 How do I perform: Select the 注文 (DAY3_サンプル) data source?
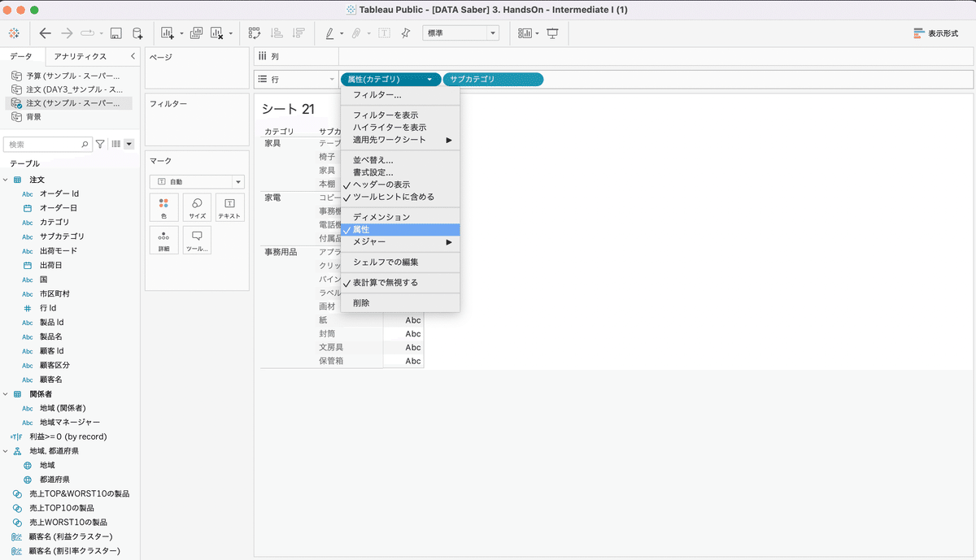click(x=74, y=89)
